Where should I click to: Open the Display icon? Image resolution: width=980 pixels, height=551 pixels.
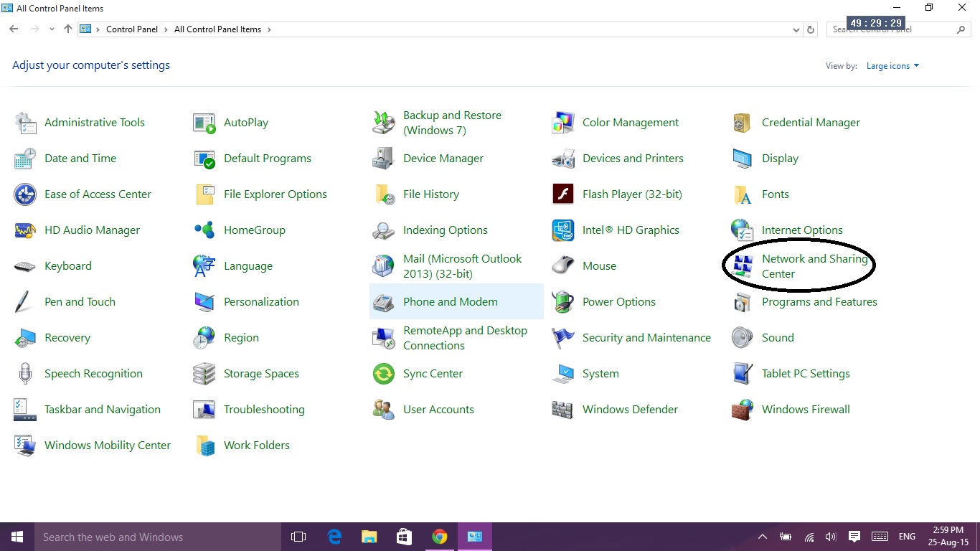pyautogui.click(x=743, y=159)
